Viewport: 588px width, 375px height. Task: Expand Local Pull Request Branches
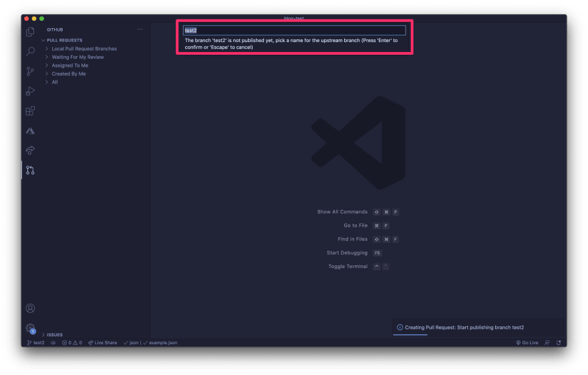point(84,49)
